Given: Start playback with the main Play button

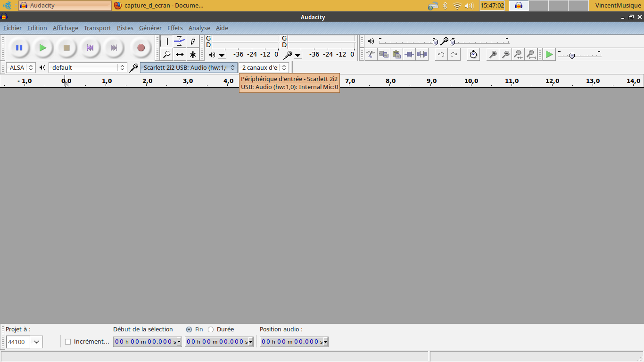Looking at the screenshot, I should (43, 48).
